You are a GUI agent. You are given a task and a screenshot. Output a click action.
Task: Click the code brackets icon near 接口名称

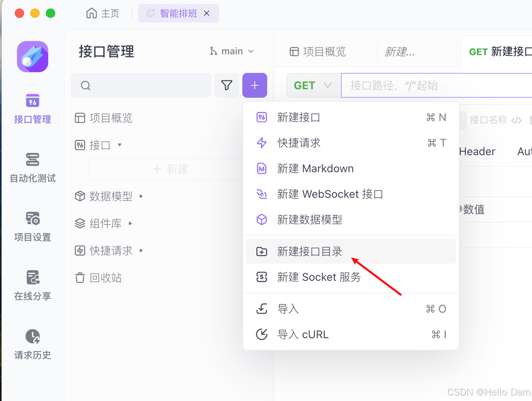516,120
